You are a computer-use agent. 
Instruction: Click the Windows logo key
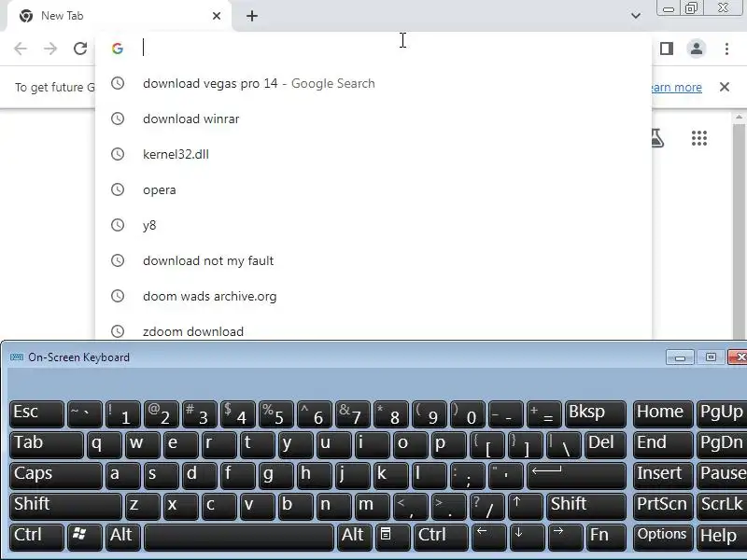coord(84,538)
